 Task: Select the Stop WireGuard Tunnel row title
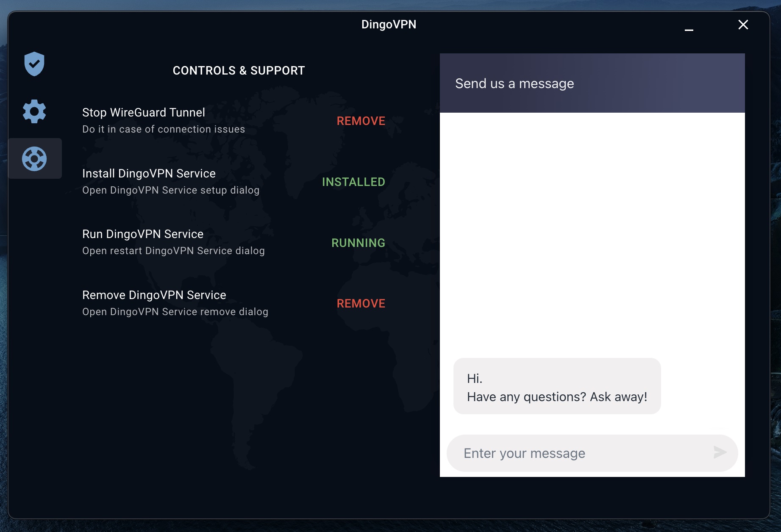click(x=143, y=112)
